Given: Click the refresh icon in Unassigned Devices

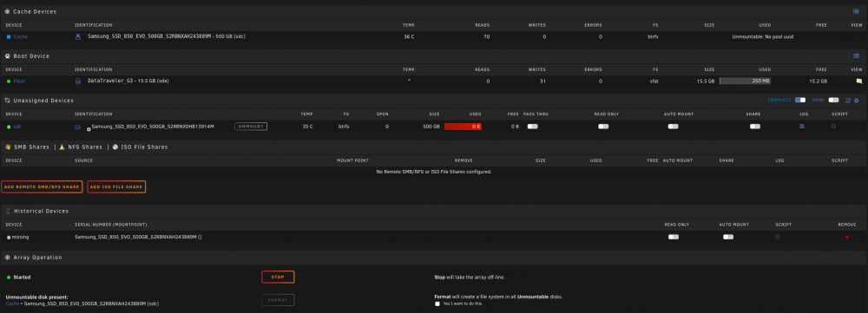Looking at the screenshot, I should pyautogui.click(x=847, y=100).
